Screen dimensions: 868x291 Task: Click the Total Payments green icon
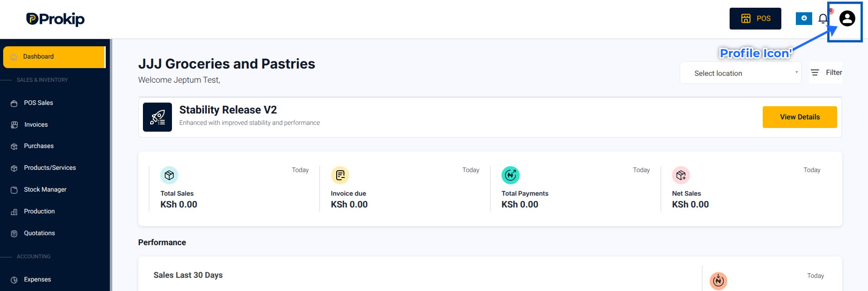(510, 175)
